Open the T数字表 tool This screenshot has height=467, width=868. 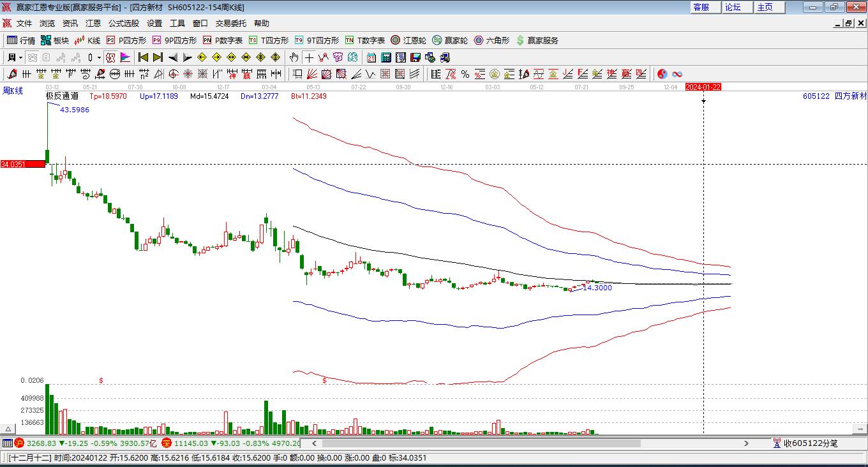click(364, 40)
